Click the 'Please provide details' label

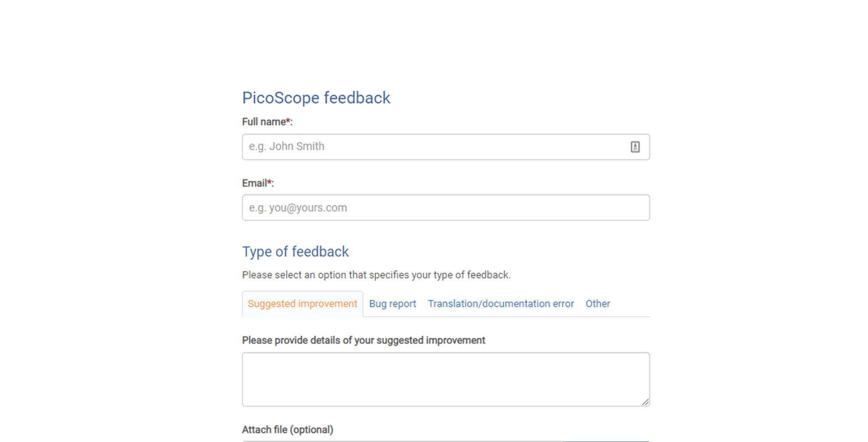(x=363, y=340)
